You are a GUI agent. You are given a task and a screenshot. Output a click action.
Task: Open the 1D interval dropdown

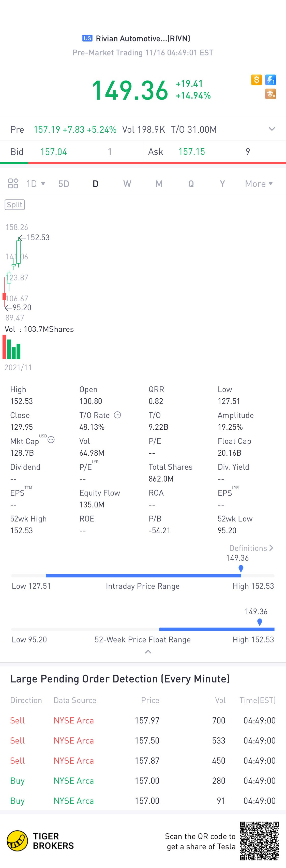pos(36,184)
